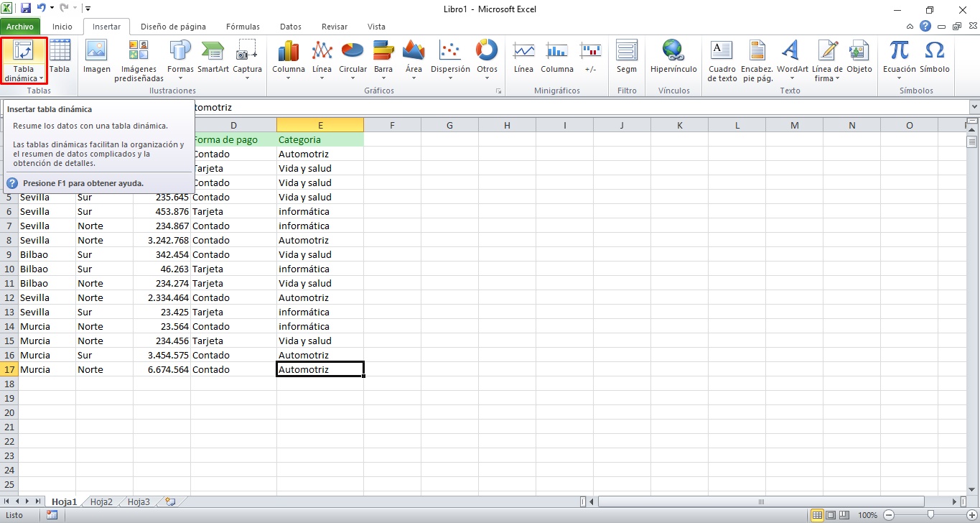Open the Captura screenshot tool
This screenshot has width=980, height=523.
point(247,61)
